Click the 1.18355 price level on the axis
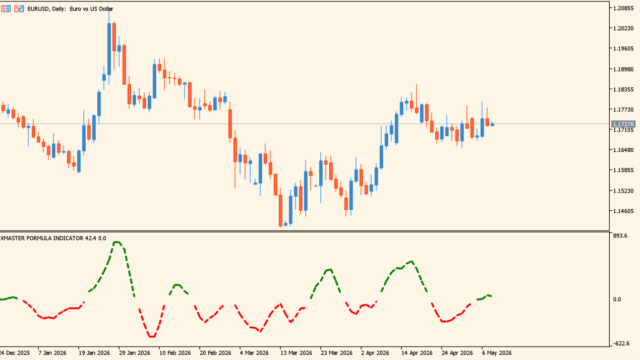 pos(624,89)
